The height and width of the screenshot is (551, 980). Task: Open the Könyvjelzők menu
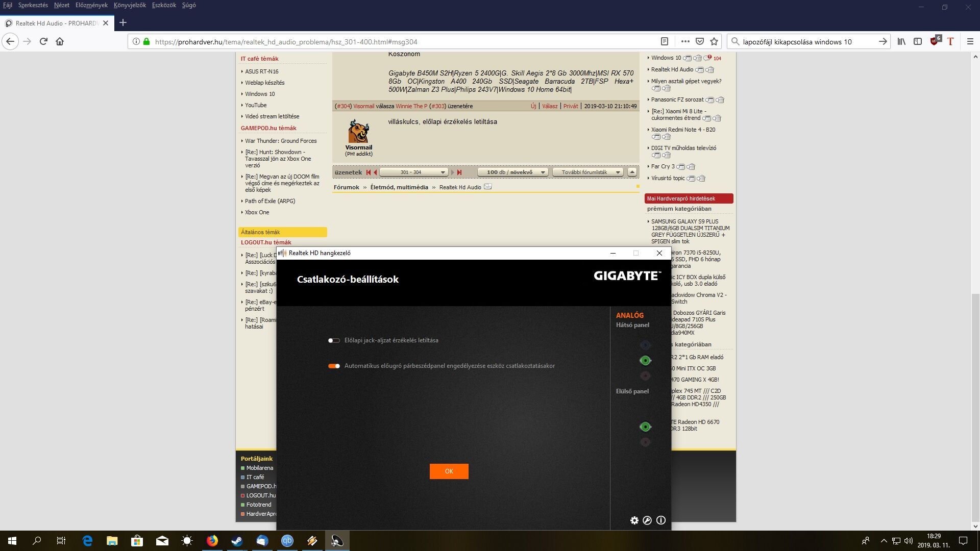click(x=130, y=5)
